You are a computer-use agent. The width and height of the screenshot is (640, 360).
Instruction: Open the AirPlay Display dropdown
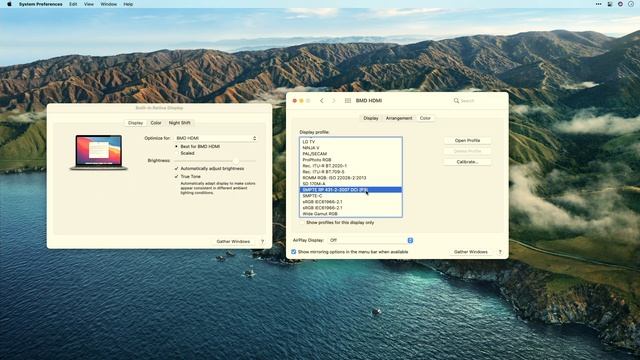point(371,240)
